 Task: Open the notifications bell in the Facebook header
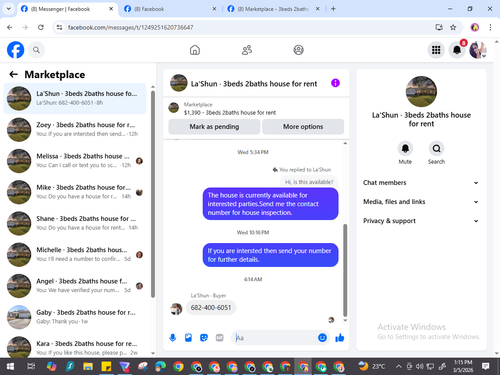(x=457, y=50)
